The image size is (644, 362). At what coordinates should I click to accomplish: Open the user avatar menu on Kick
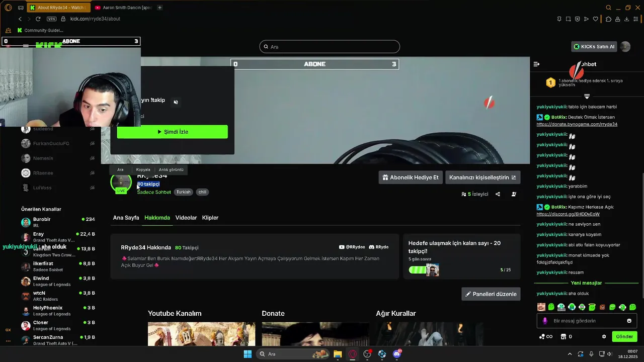[625, 47]
